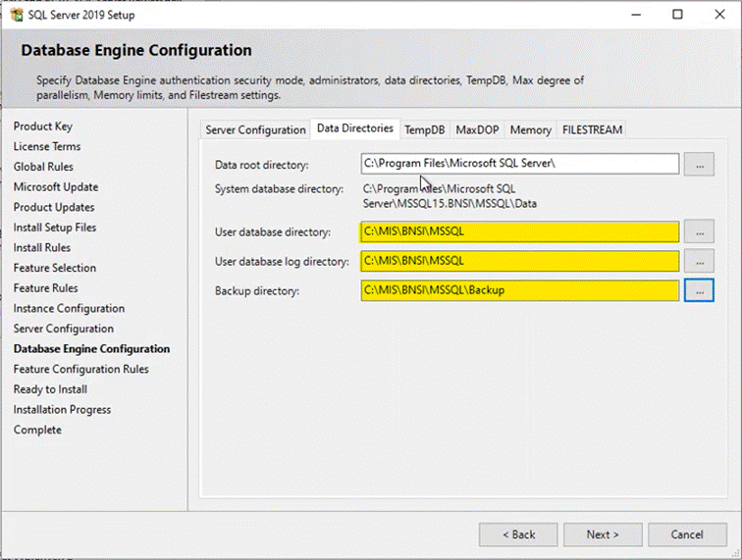The image size is (742, 560).
Task: Switch to the Server Configuration tab
Action: [x=255, y=130]
